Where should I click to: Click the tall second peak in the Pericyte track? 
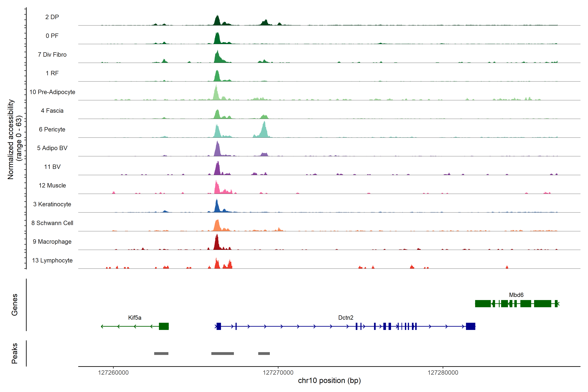pos(264,130)
